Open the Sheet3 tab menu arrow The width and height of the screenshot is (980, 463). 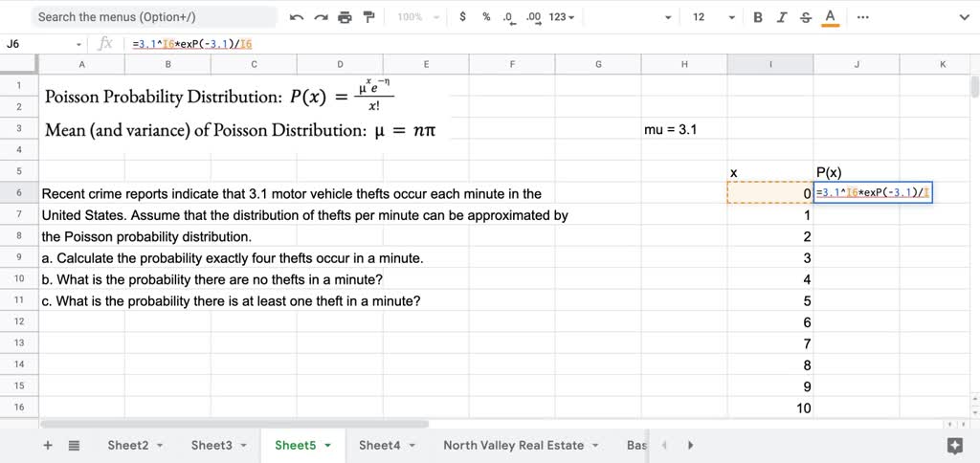[x=244, y=446]
